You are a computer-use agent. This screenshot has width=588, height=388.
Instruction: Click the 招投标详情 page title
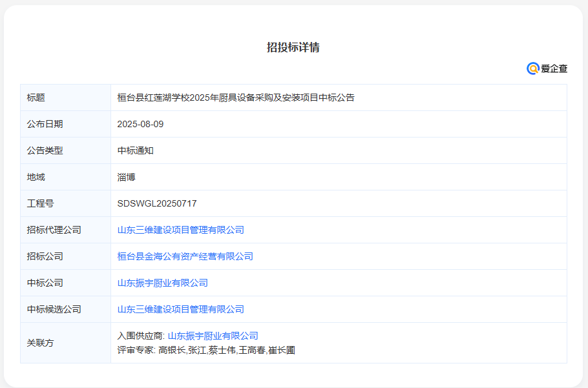pyautogui.click(x=294, y=46)
